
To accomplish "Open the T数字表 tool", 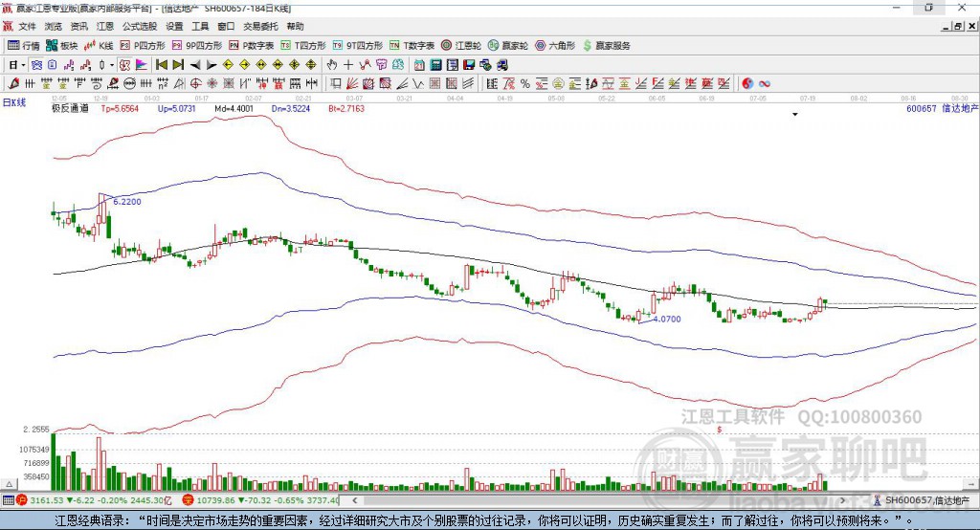I will [x=412, y=46].
